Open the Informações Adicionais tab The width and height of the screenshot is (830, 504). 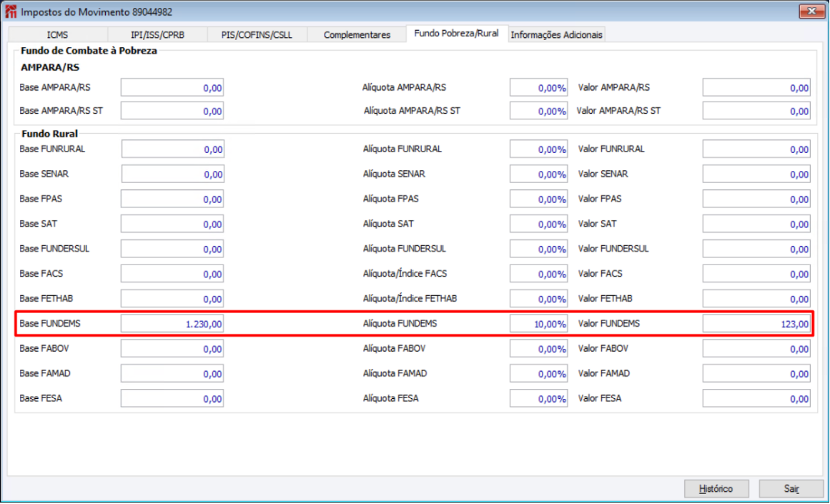pos(556,35)
